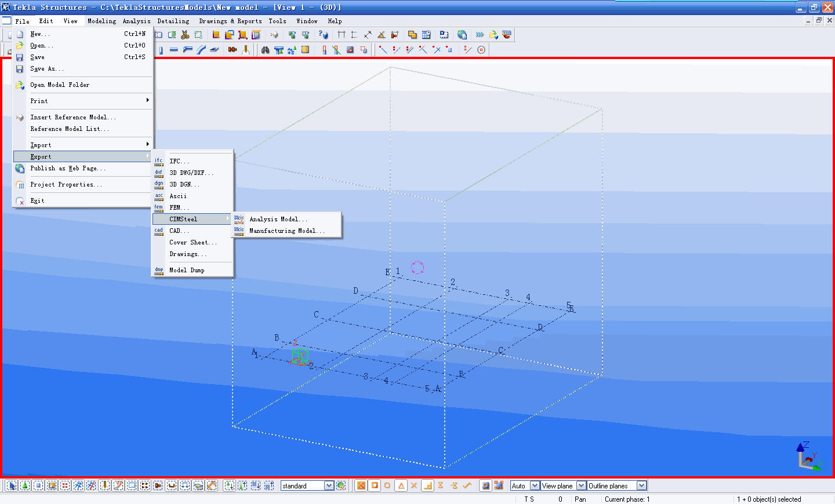Toggle snap to perpendicular points switch

(x=427, y=485)
